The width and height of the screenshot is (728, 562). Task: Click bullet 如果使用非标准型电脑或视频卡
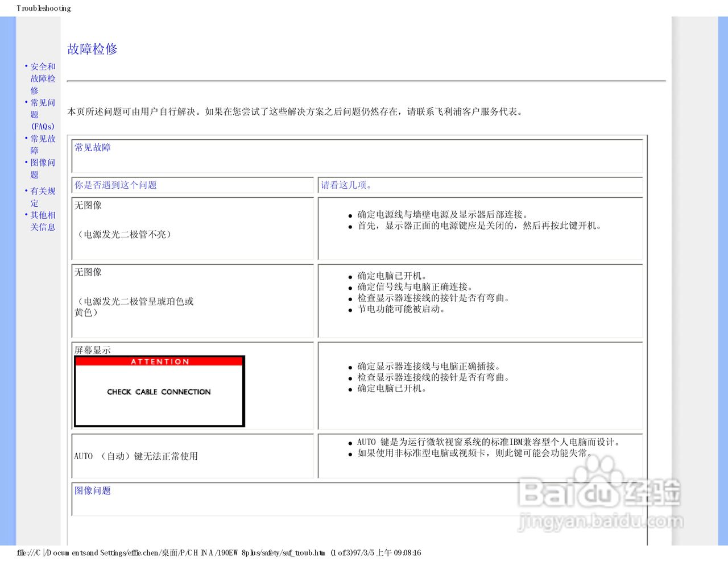tap(475, 453)
